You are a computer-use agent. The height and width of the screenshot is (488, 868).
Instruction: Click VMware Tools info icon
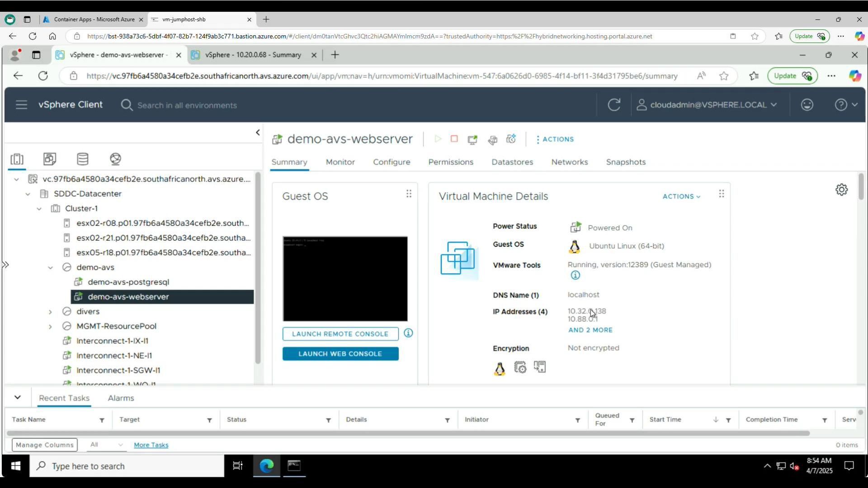[x=575, y=276]
